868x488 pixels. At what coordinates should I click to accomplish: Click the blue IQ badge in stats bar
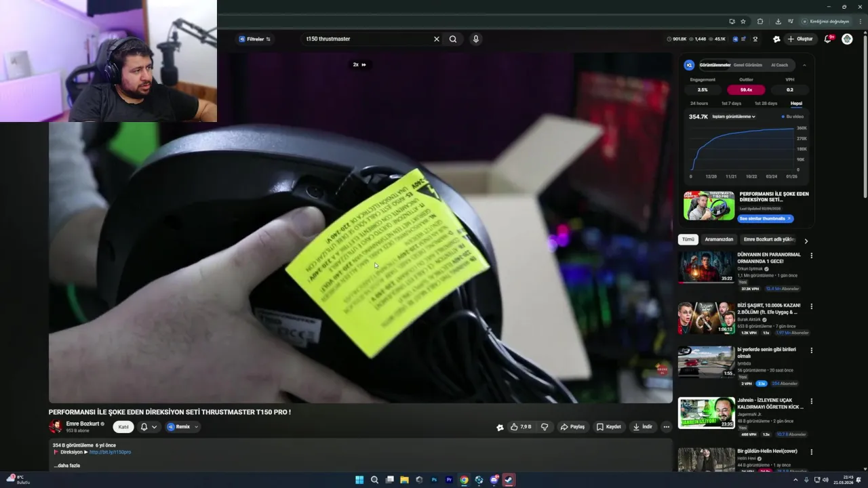[x=734, y=39]
